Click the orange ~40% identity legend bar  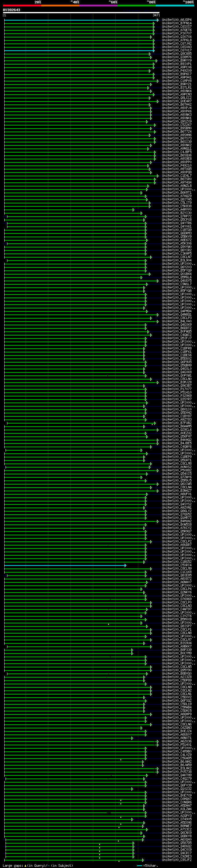coord(60,6)
